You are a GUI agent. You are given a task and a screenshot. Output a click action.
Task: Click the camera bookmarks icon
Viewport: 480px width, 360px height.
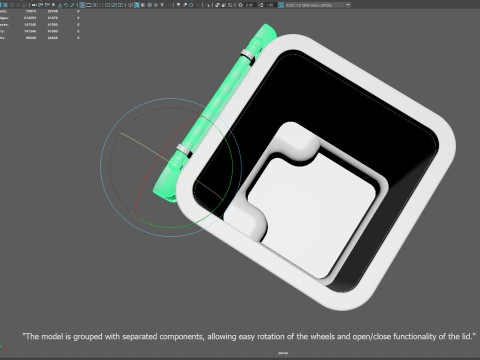point(53,5)
